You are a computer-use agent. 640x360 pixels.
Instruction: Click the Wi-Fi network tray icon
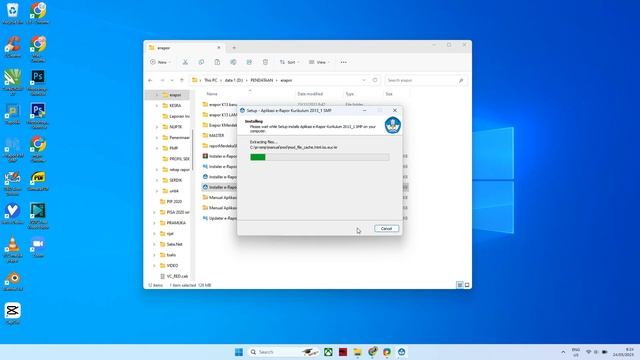(589, 352)
